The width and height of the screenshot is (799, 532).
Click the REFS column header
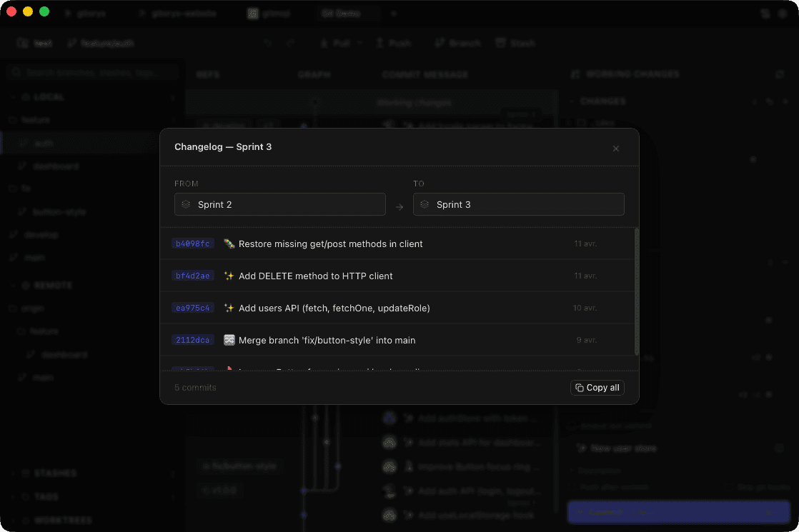coord(208,74)
